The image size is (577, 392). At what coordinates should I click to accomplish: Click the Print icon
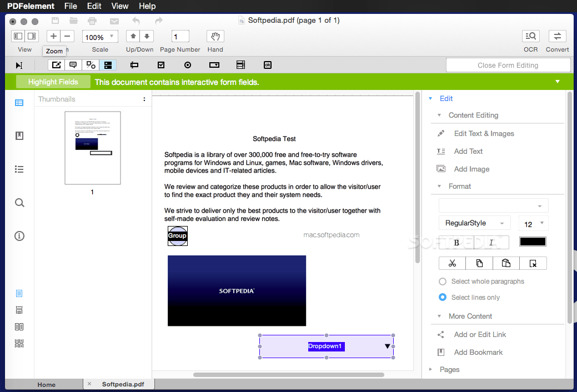tap(92, 21)
